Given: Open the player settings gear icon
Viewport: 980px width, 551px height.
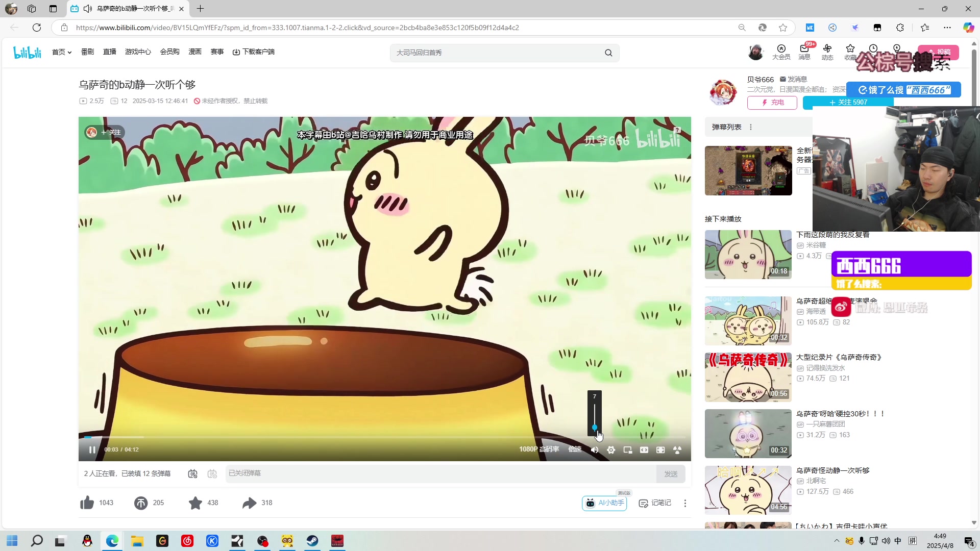Looking at the screenshot, I should tap(611, 450).
